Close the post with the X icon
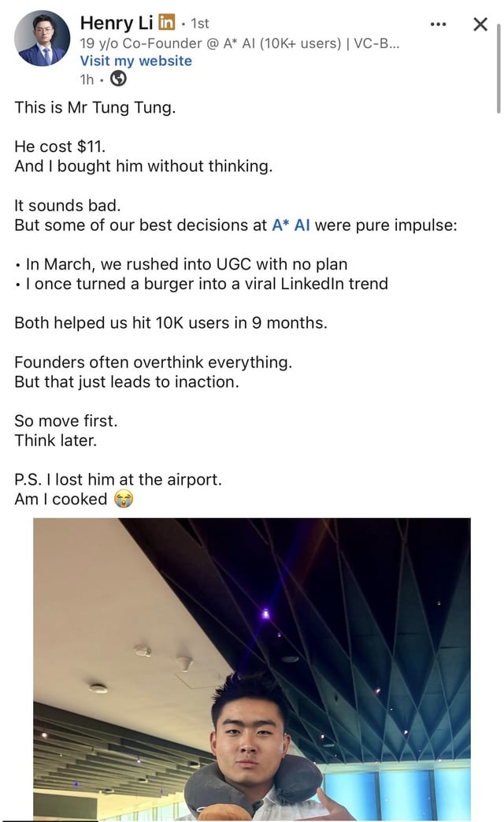Viewport: 504px width, 822px height. pyautogui.click(x=480, y=24)
